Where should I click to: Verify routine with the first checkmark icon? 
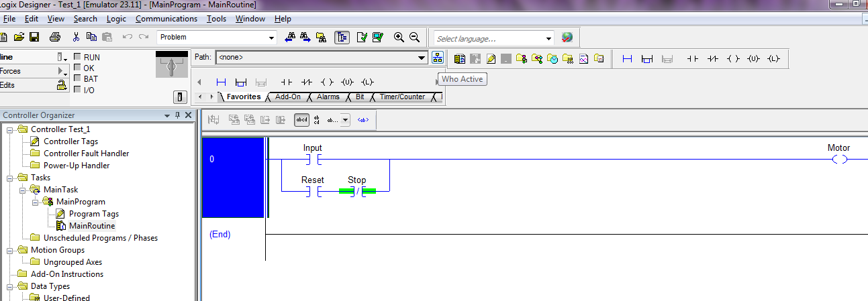click(363, 37)
